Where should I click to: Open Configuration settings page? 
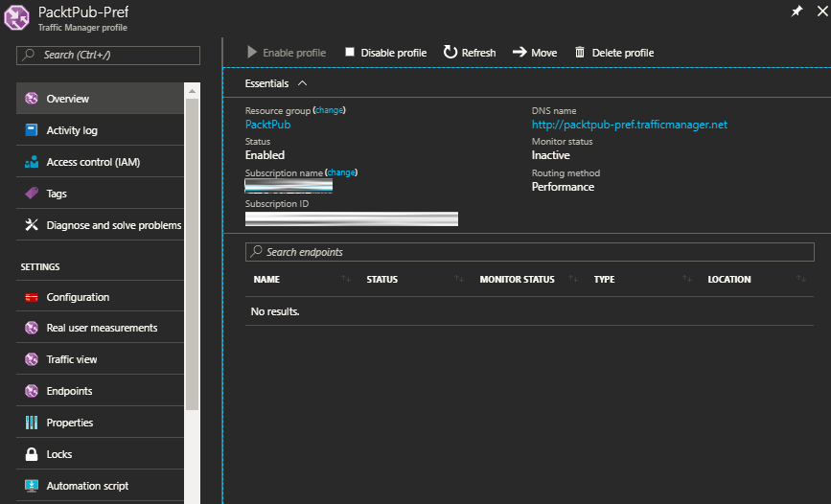[101, 297]
